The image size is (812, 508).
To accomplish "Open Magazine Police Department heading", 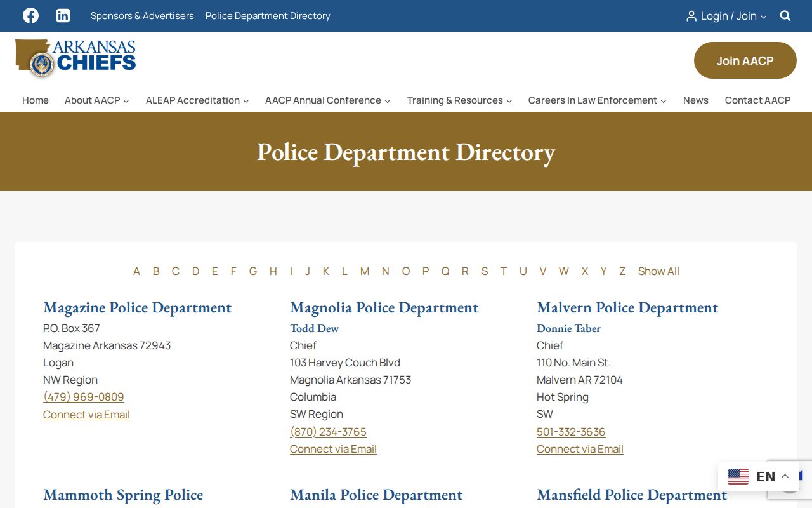I will pyautogui.click(x=137, y=307).
